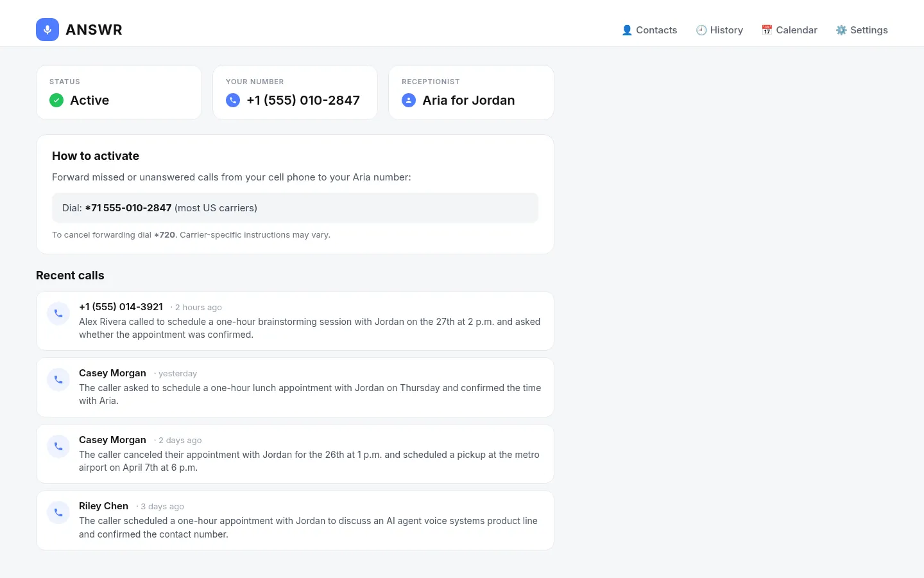Image resolution: width=924 pixels, height=578 pixels.
Task: Click the Aria for Jordan receptionist name
Action: click(x=468, y=100)
